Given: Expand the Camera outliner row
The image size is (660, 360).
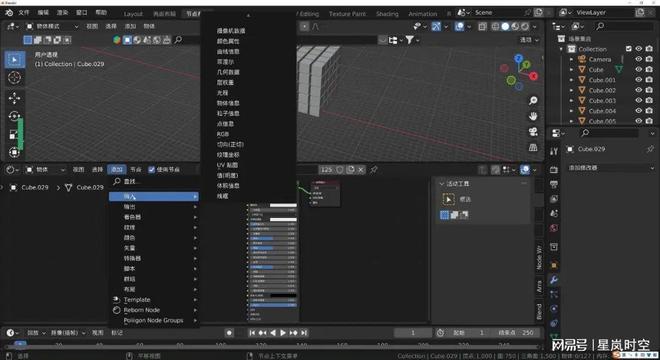Looking at the screenshot, I should pyautogui.click(x=571, y=59).
